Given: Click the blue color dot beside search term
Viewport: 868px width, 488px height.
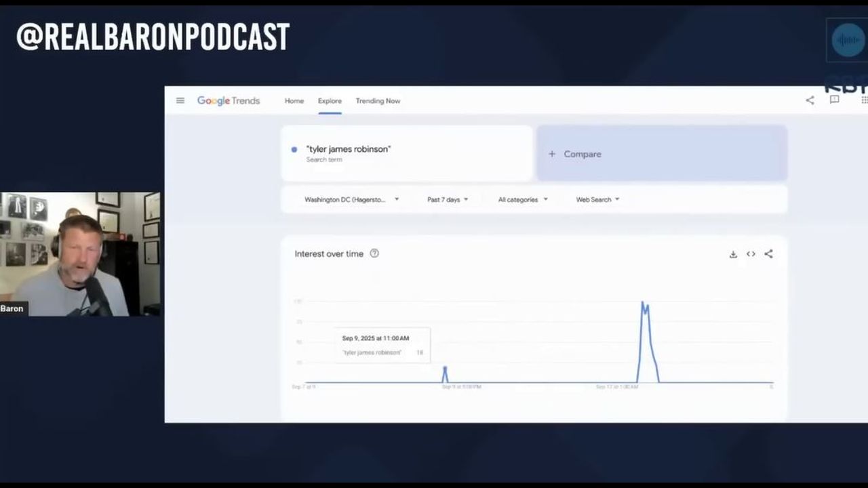Looking at the screenshot, I should coord(294,150).
